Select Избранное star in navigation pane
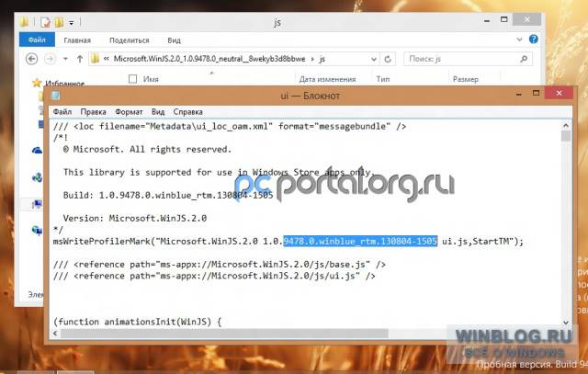The image size is (588, 374). pos(37,83)
